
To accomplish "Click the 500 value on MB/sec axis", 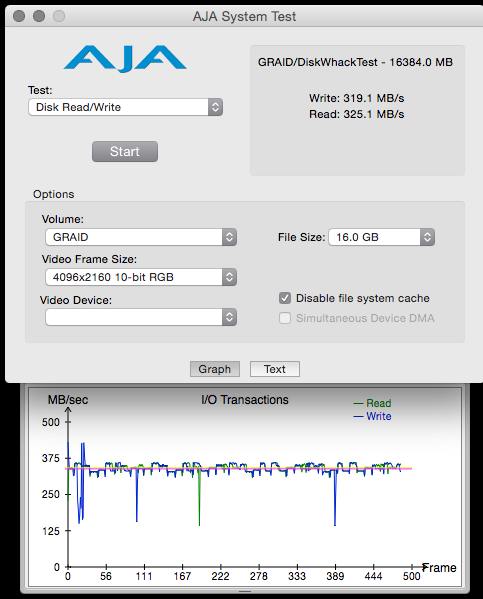I will pyautogui.click(x=50, y=422).
